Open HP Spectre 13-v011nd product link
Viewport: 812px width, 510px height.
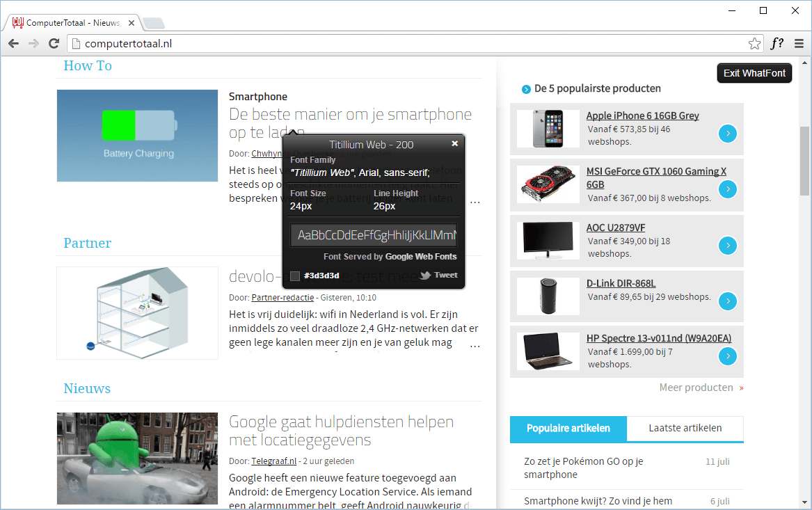pyautogui.click(x=659, y=338)
